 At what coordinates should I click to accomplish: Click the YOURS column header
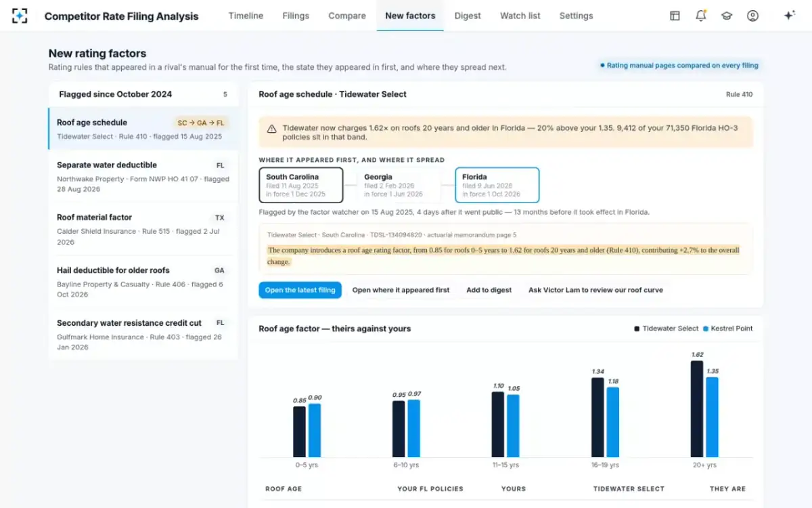tap(514, 488)
